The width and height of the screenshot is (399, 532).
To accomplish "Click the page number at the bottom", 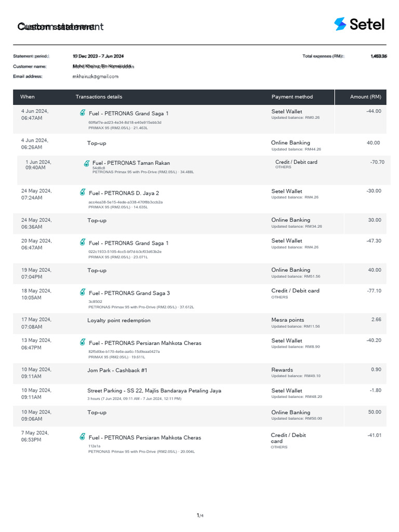I will click(199, 515).
